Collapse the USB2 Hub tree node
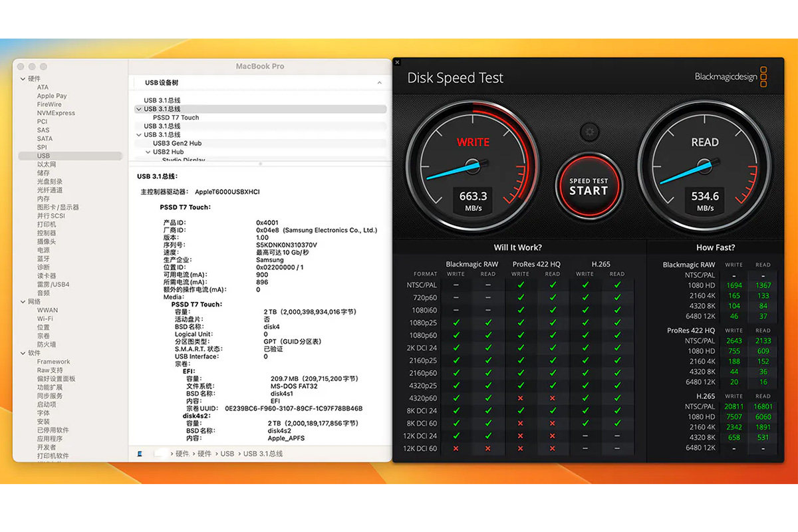798x532 pixels. (148, 152)
